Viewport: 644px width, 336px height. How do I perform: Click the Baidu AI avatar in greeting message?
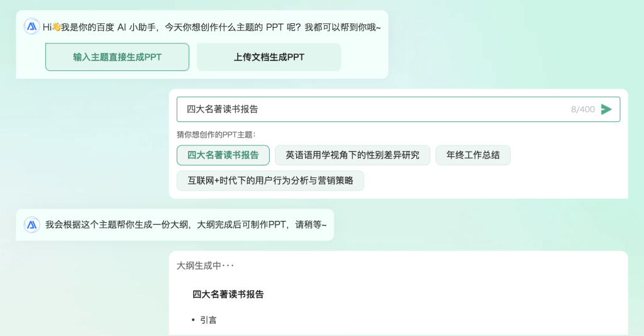click(31, 26)
